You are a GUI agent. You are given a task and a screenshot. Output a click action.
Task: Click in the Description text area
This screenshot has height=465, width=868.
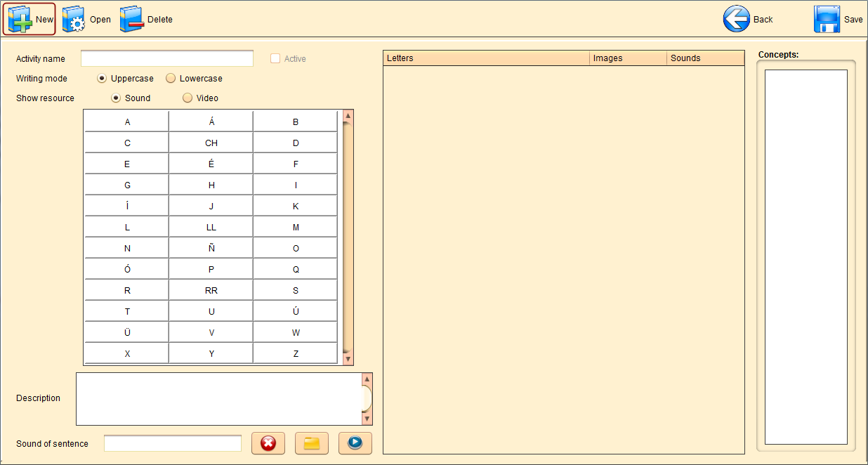click(218, 399)
